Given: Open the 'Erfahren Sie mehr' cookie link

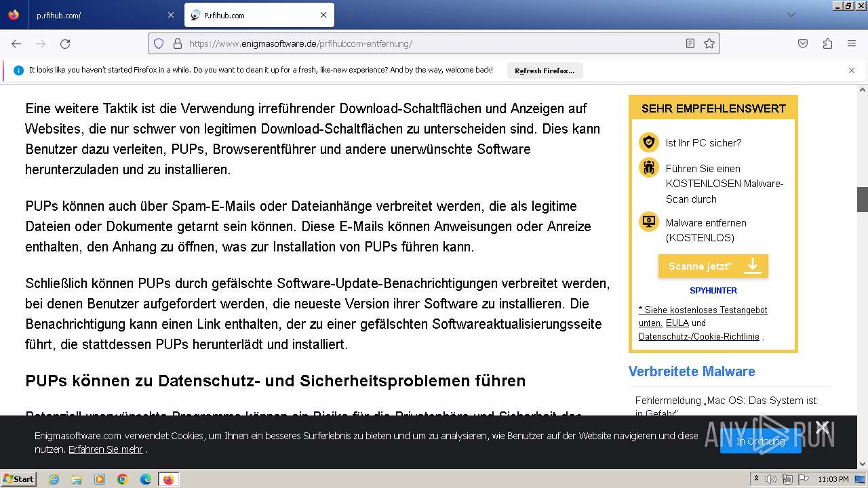Looking at the screenshot, I should tap(105, 449).
